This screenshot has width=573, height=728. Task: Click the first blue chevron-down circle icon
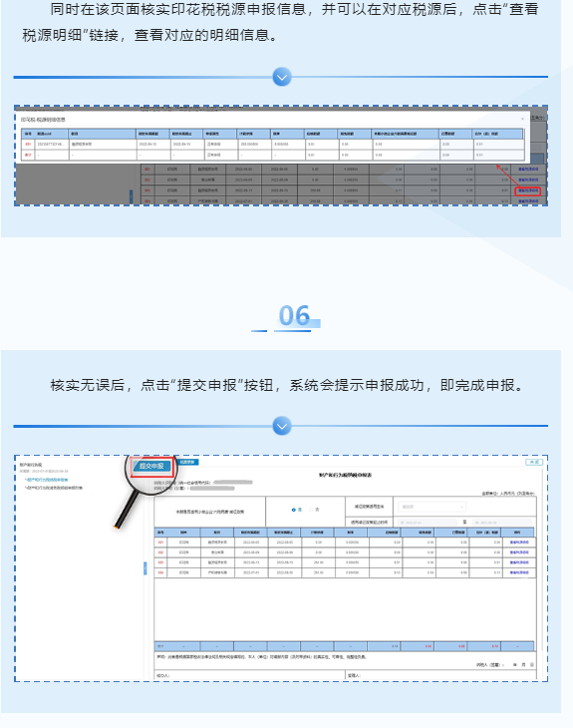click(282, 77)
